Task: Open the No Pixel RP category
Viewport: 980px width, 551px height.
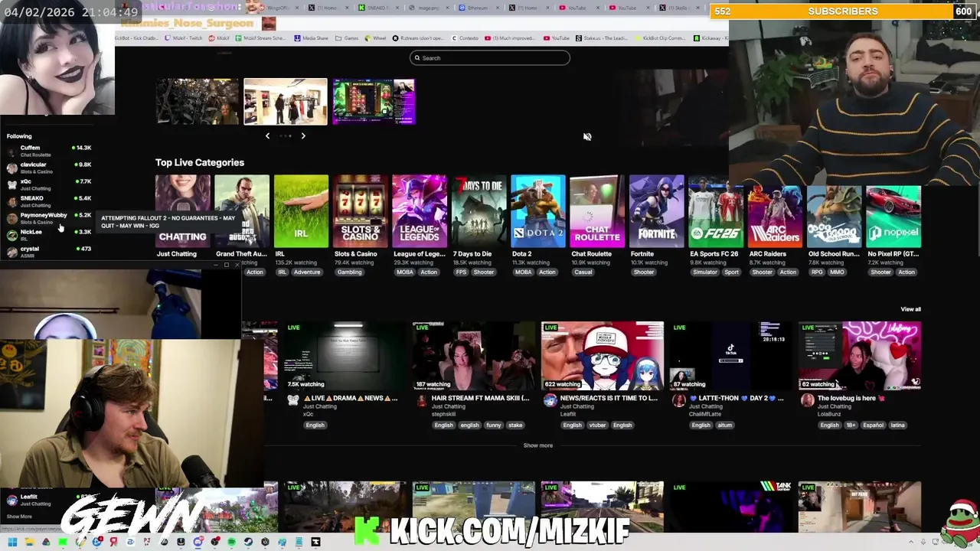Action: pos(893,217)
